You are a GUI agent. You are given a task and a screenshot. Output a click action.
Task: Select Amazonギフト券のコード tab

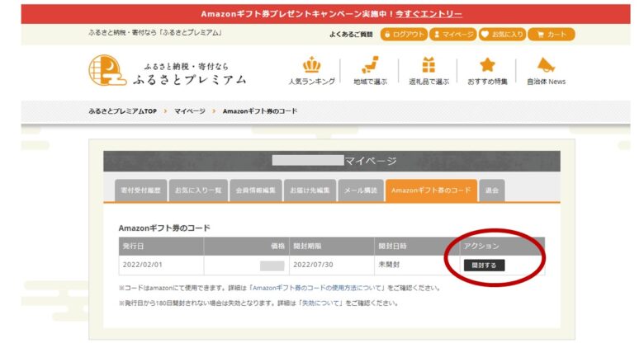tap(431, 190)
